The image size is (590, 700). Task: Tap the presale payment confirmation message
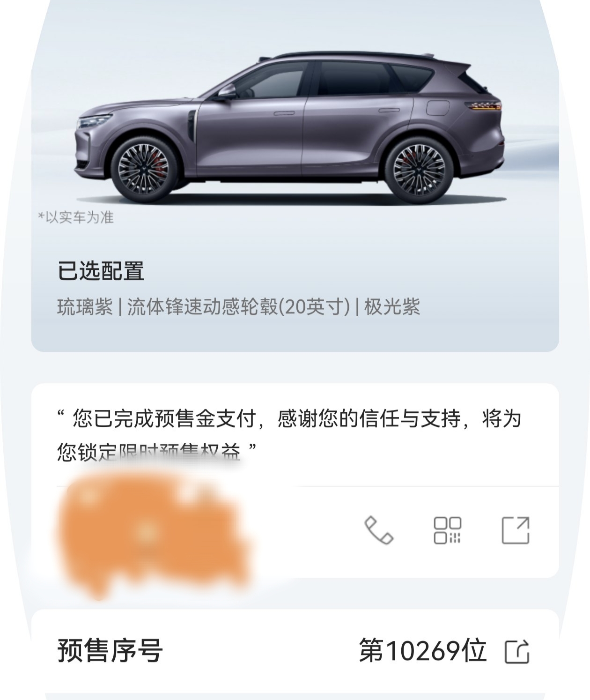(289, 435)
